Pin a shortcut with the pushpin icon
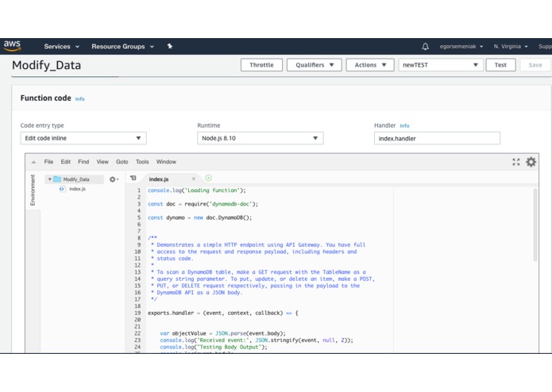552x392 pixels. [x=170, y=46]
